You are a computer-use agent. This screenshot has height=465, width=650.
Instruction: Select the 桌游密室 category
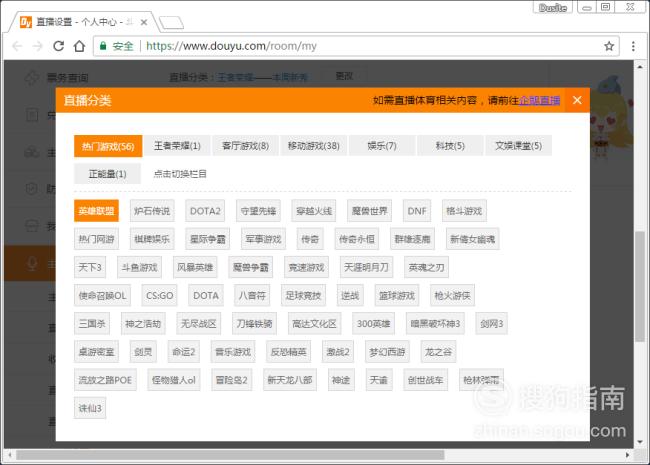coord(96,351)
